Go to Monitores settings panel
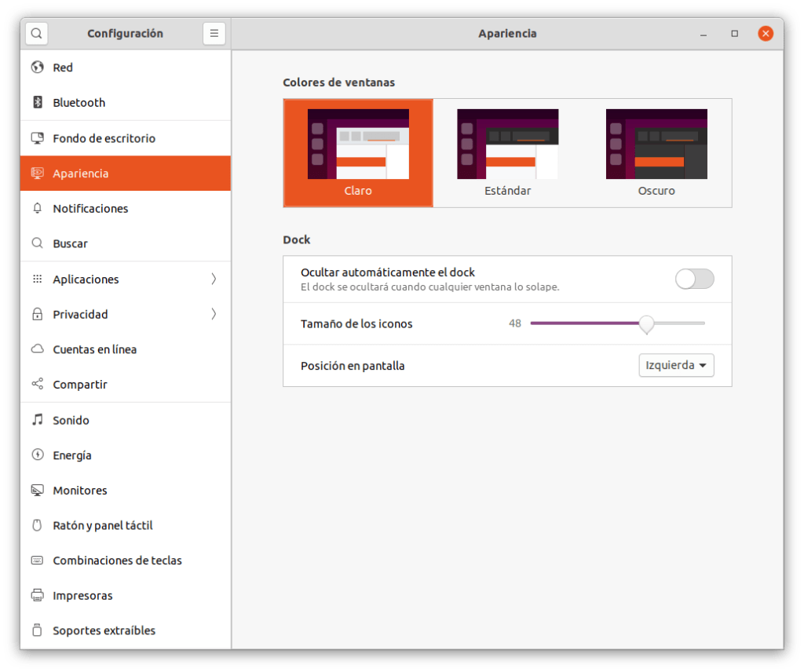 [80, 491]
